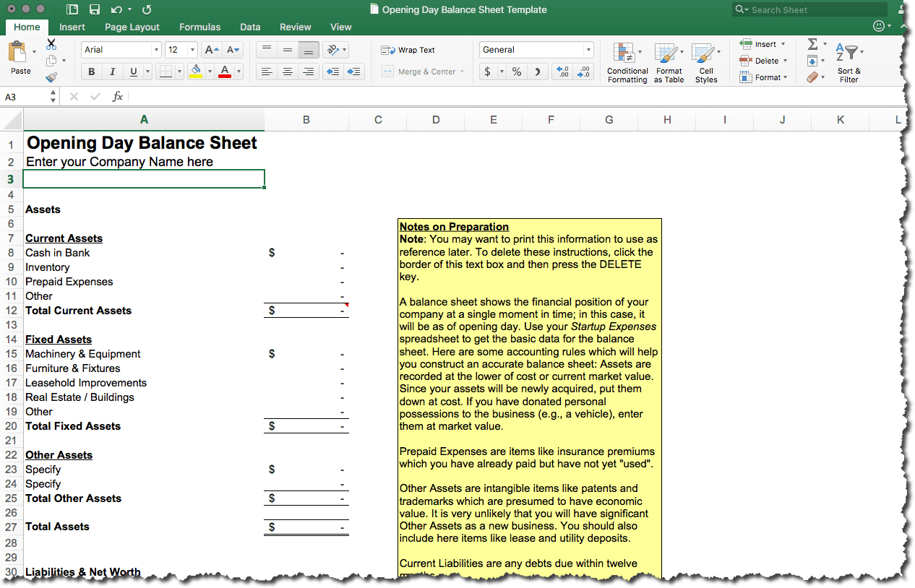Viewport: 915px width, 588px height.
Task: Toggle underline formatting
Action: click(133, 72)
